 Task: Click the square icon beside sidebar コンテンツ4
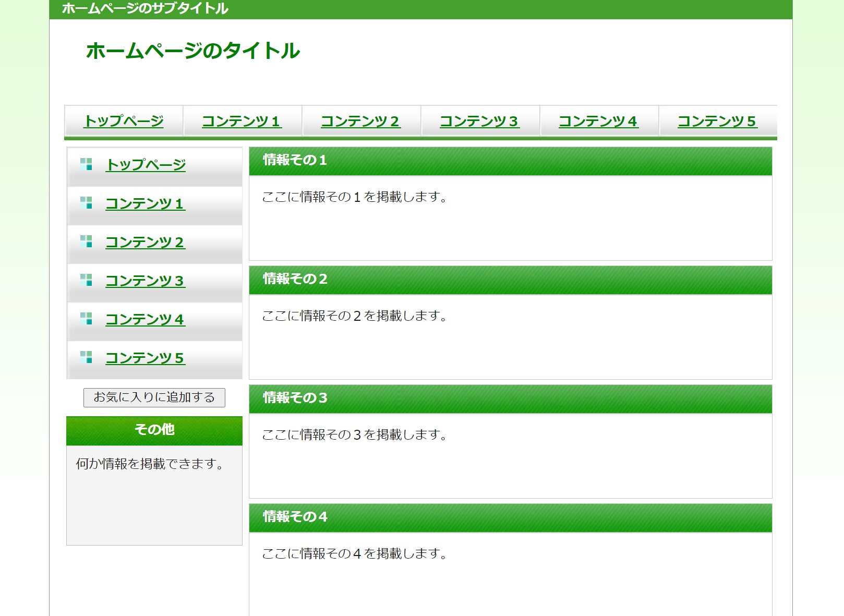[x=86, y=319]
